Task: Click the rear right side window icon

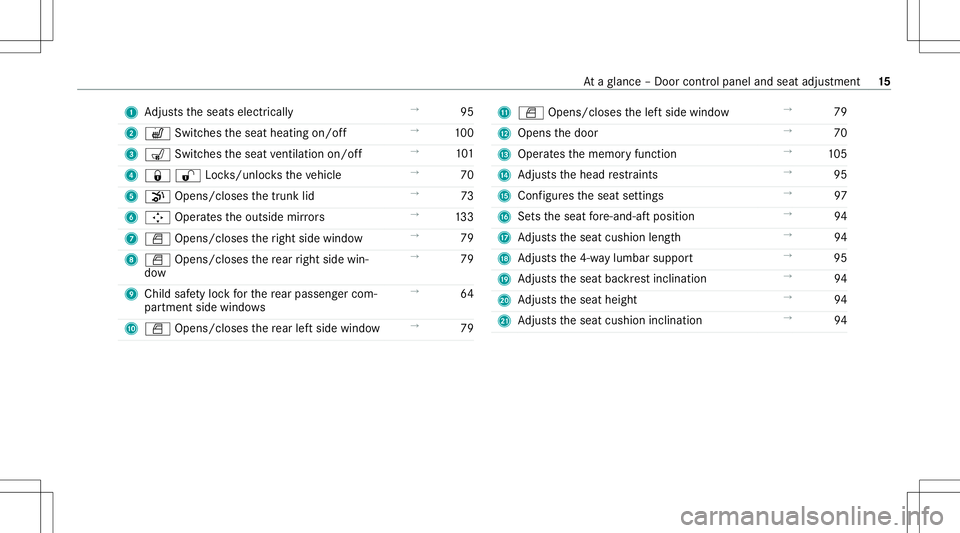Action: (x=157, y=259)
